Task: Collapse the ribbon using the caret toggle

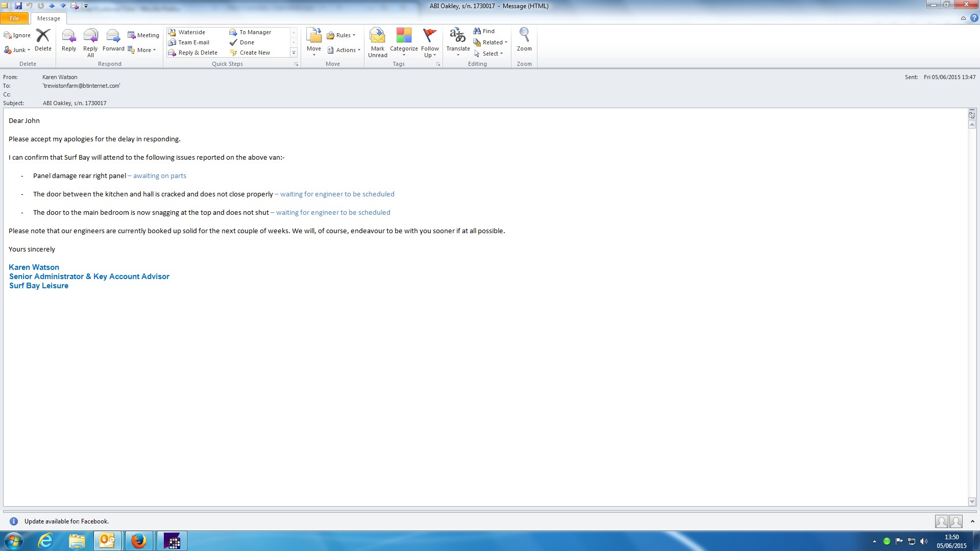Action: pyautogui.click(x=963, y=18)
